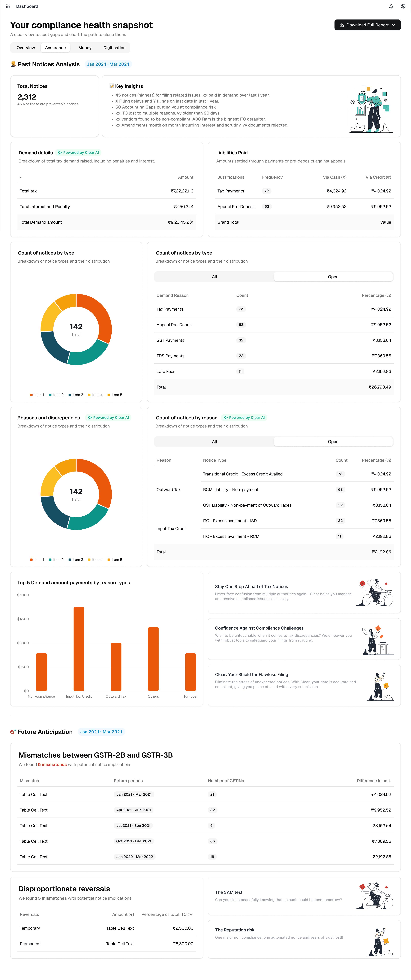Click the Input Tax Credit bar in chart
This screenshot has height=980, width=411.
[x=79, y=649]
